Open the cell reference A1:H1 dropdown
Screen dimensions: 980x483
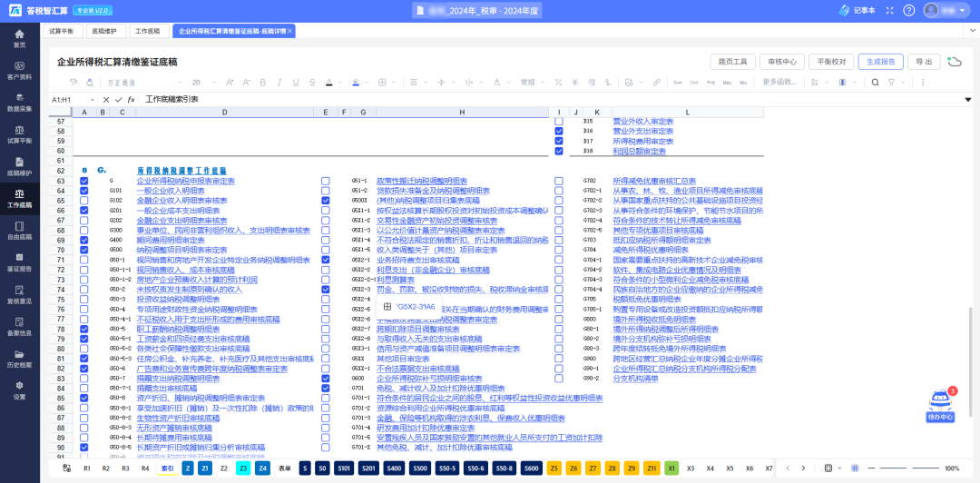coord(92,99)
